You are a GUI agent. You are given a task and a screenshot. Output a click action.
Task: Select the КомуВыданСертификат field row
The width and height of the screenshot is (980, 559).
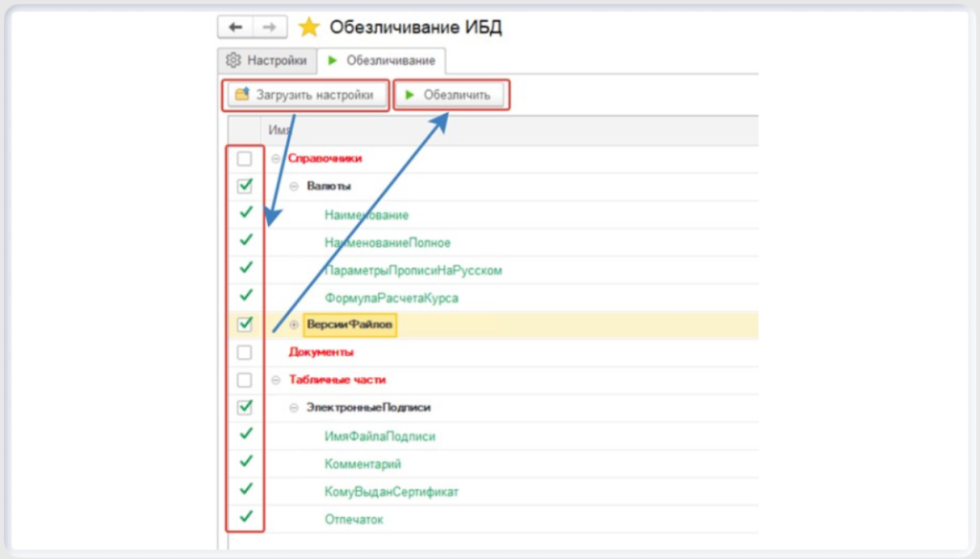(x=390, y=492)
